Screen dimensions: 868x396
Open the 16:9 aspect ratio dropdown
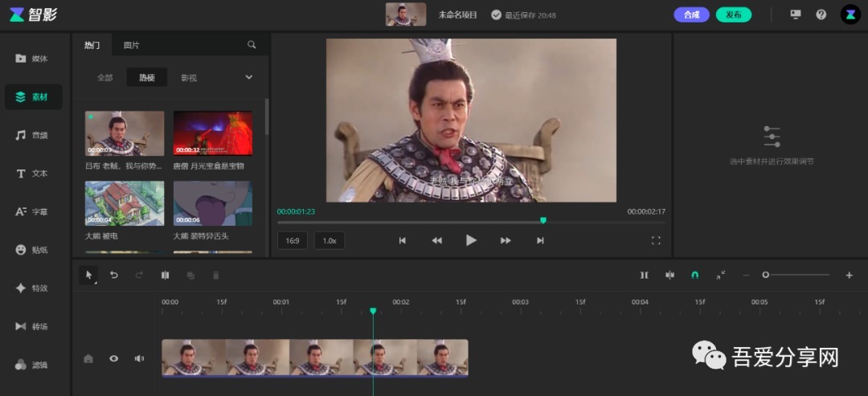coord(293,240)
